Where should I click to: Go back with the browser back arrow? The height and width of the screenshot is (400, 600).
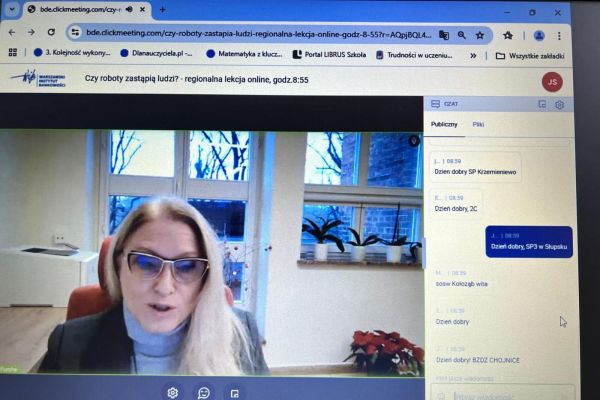click(12, 33)
